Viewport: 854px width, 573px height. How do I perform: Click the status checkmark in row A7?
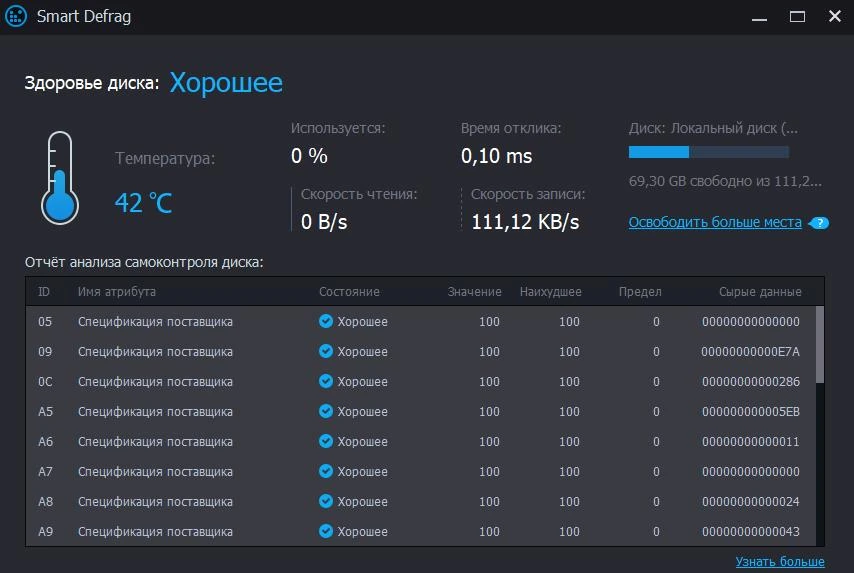pyautogui.click(x=326, y=471)
